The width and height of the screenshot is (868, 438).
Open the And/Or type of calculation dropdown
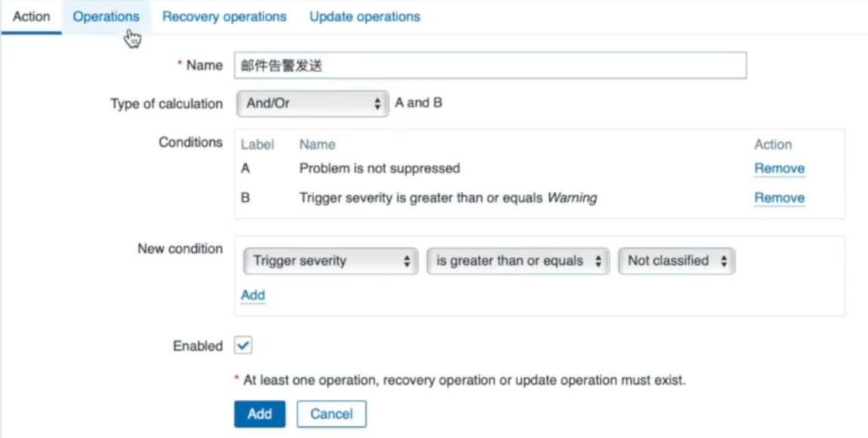point(312,103)
